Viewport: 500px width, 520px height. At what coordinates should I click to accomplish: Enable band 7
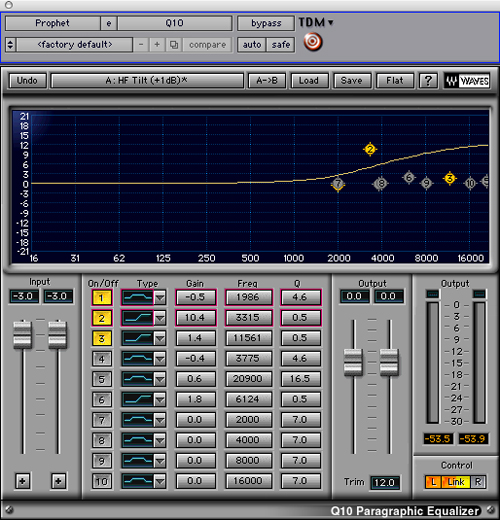point(102,420)
